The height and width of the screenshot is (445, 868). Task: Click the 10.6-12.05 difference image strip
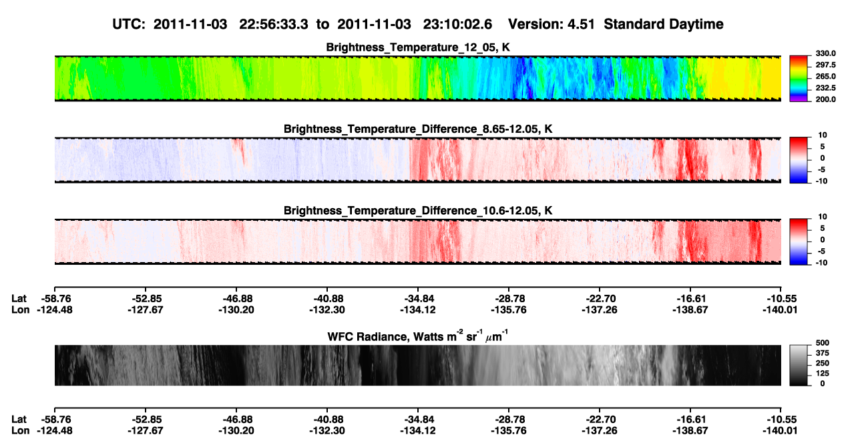417,242
